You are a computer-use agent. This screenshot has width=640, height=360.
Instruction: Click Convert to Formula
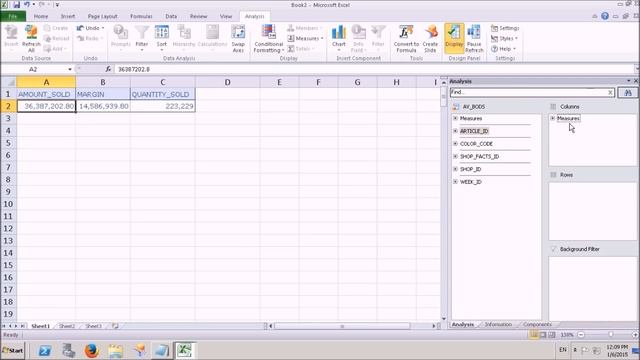click(406, 39)
